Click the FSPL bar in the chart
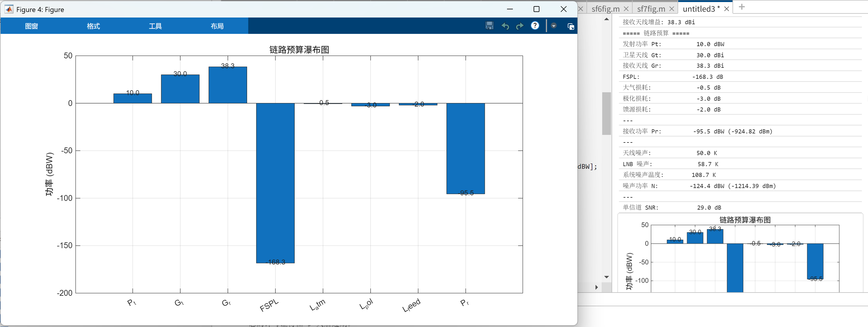Viewport: 868px width, 327px height. tap(275, 183)
